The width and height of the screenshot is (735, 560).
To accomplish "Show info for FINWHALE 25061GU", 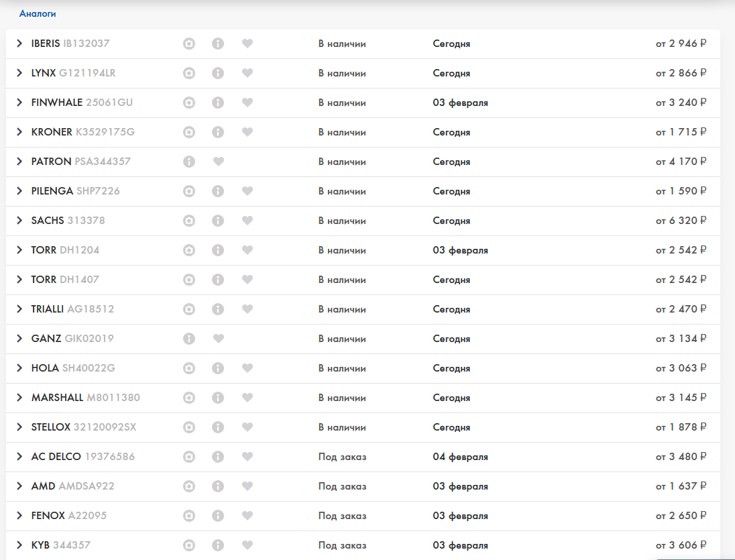I will (x=218, y=103).
